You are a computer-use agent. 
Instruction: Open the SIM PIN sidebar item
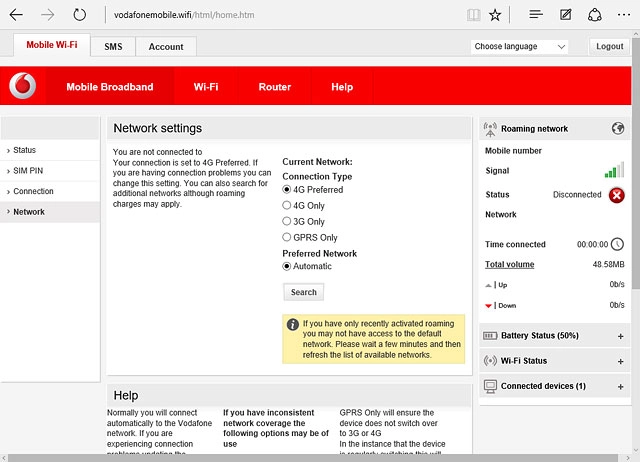28,171
